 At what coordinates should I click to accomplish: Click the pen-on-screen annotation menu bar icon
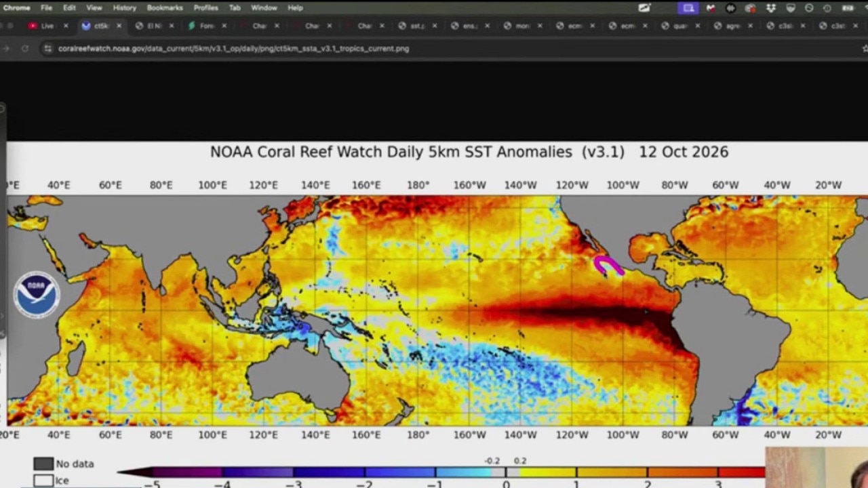click(x=644, y=8)
